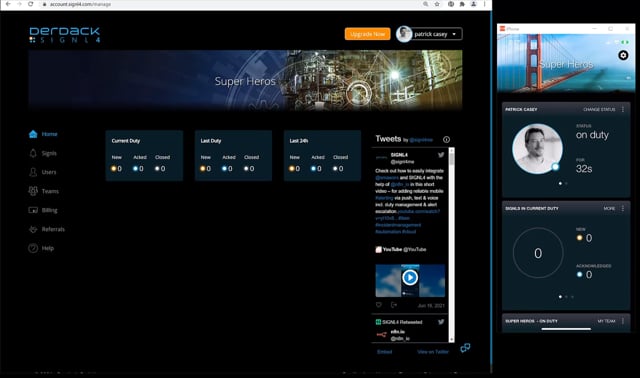Open the @signl4me handle in Tweets heading

coord(421,140)
